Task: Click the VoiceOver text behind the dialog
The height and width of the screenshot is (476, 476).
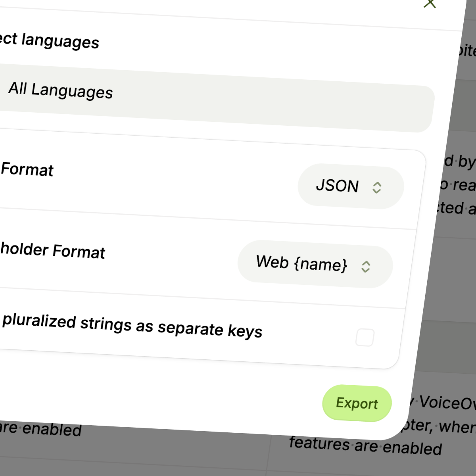Action: click(x=446, y=403)
